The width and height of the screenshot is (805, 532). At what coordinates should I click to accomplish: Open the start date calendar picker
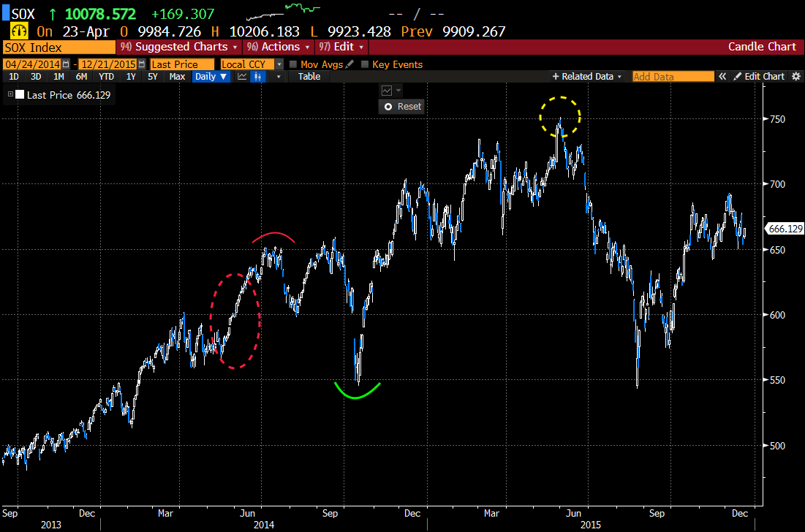point(67,64)
